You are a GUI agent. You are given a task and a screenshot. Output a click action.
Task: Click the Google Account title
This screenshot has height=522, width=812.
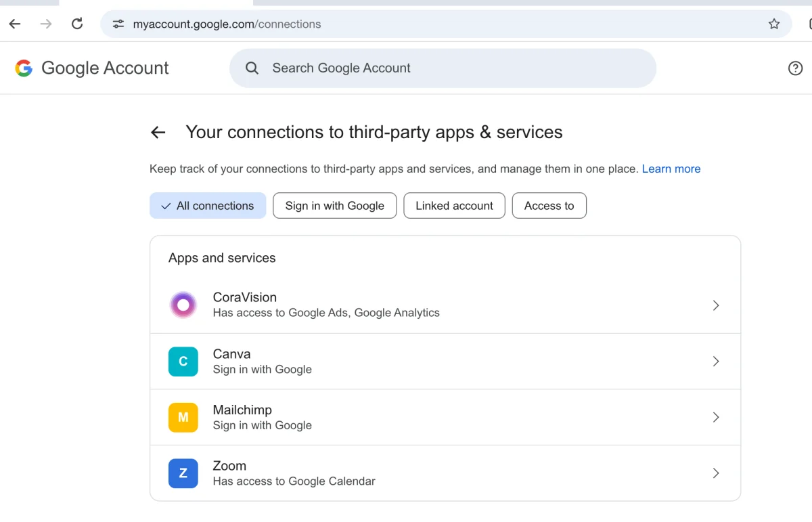point(105,68)
